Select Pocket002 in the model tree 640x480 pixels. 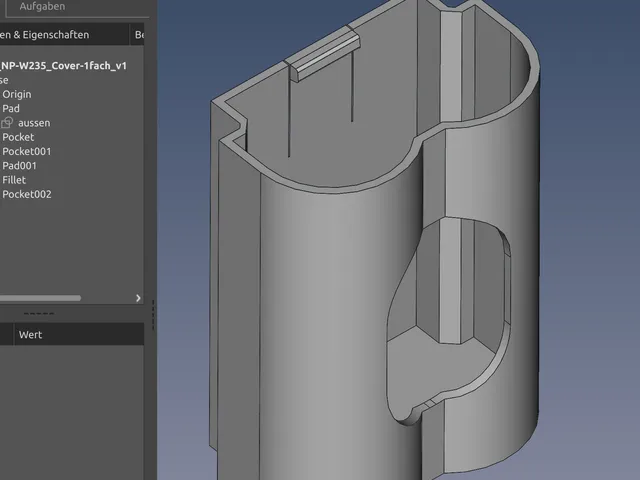[27, 194]
